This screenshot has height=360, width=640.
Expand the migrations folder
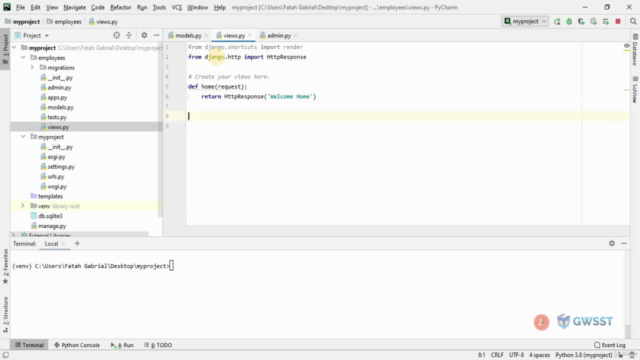click(x=32, y=67)
